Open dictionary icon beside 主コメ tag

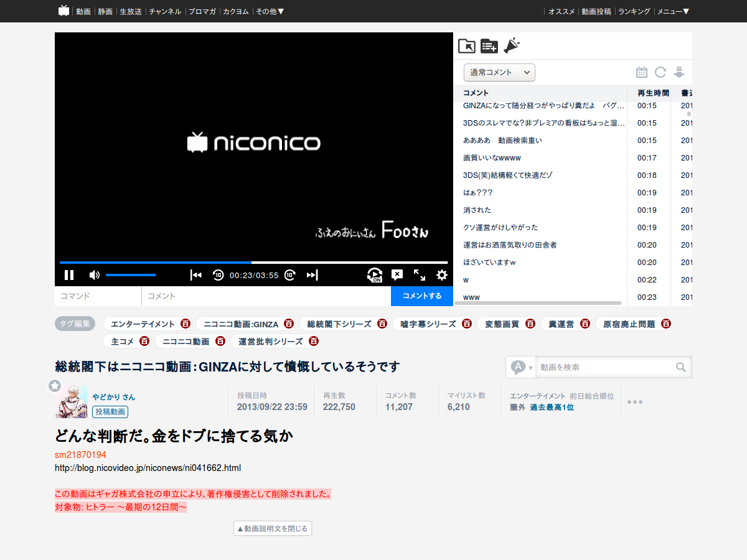pyautogui.click(x=144, y=341)
